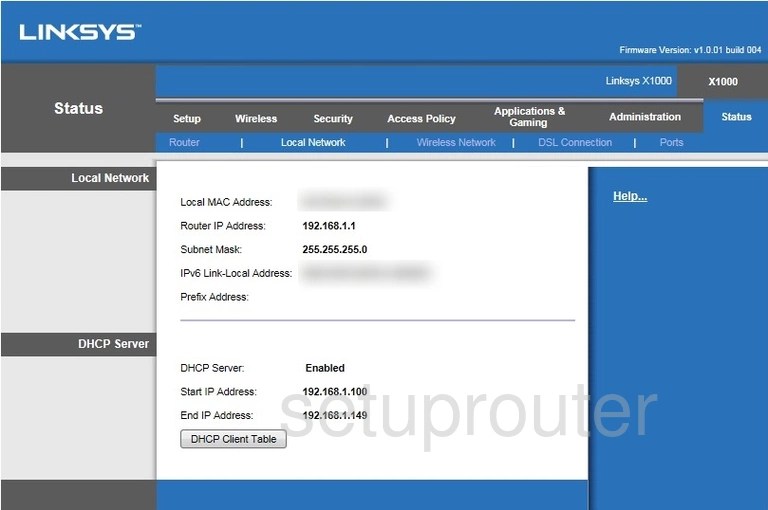Click the Local Network section header
This screenshot has height=510, width=768.
pyautogui.click(x=110, y=178)
